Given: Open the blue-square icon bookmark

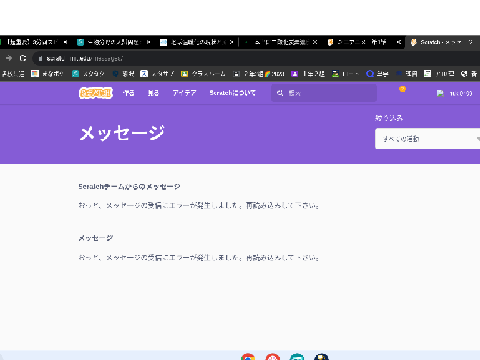Looking at the screenshot, I should click(157, 74).
